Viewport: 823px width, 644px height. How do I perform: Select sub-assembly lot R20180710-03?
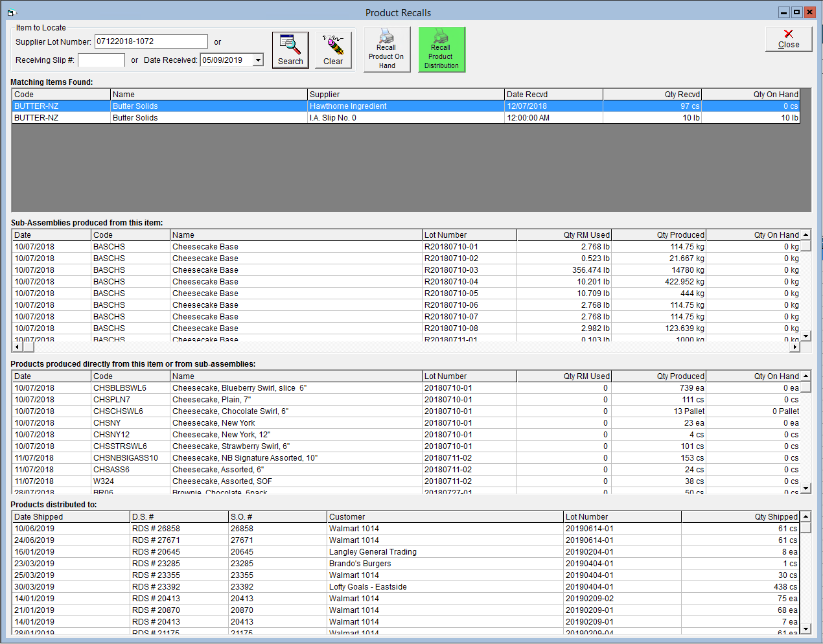click(406, 270)
